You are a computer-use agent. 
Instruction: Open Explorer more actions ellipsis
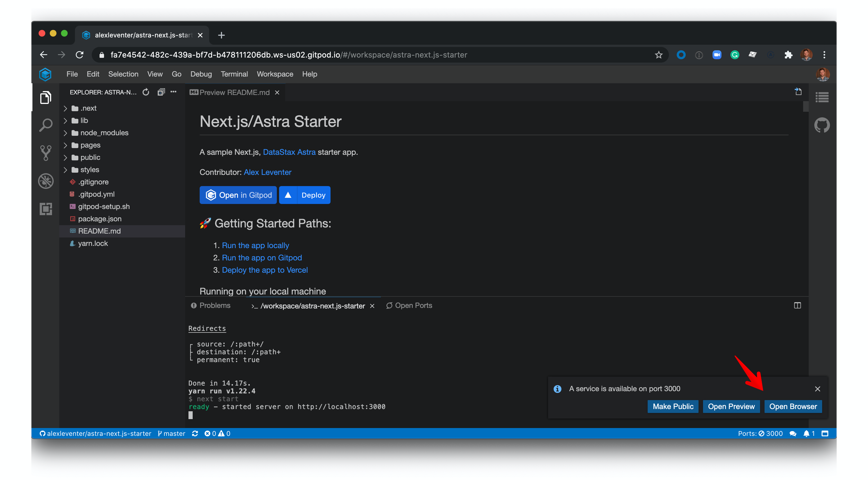point(174,92)
